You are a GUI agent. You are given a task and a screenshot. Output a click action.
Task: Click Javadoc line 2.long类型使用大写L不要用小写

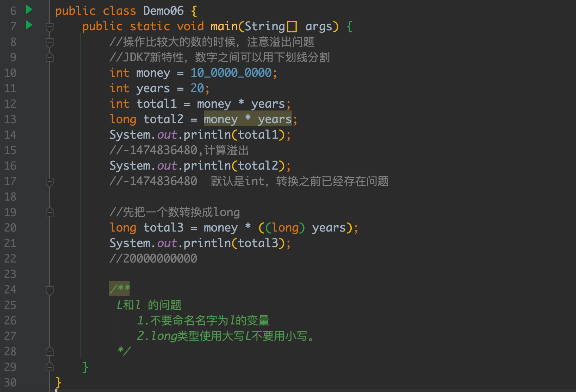tap(225, 336)
